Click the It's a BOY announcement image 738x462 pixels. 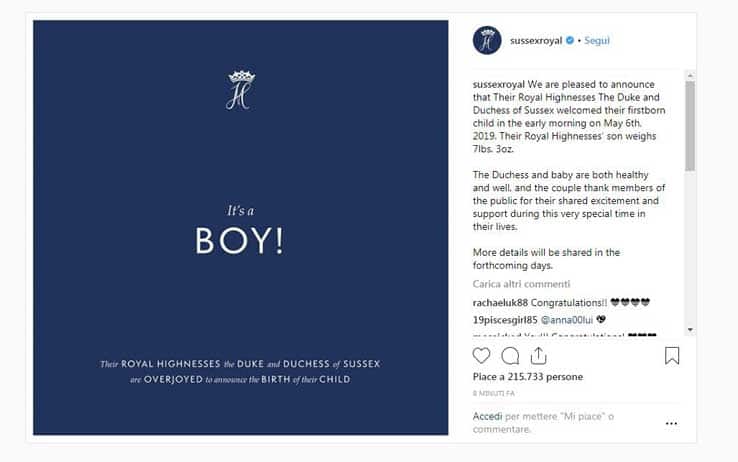(x=241, y=227)
